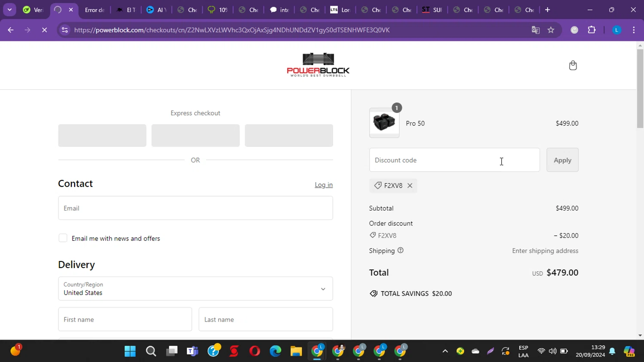Click the page vertical scrollbar thumb
The image size is (644, 362).
click(x=640, y=88)
